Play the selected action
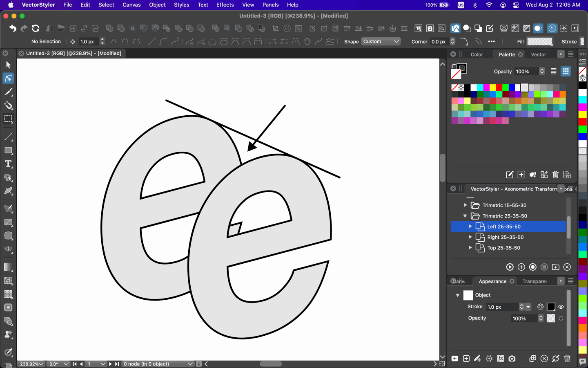 [510, 267]
